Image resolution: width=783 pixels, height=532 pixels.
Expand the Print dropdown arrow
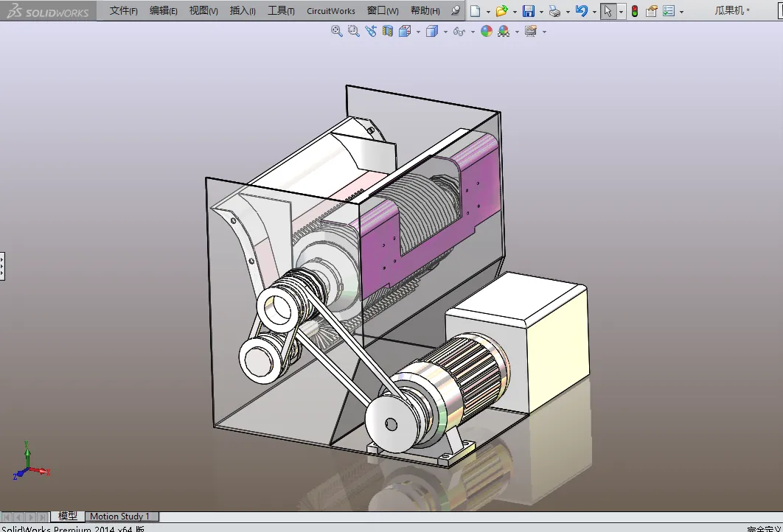[x=568, y=12]
